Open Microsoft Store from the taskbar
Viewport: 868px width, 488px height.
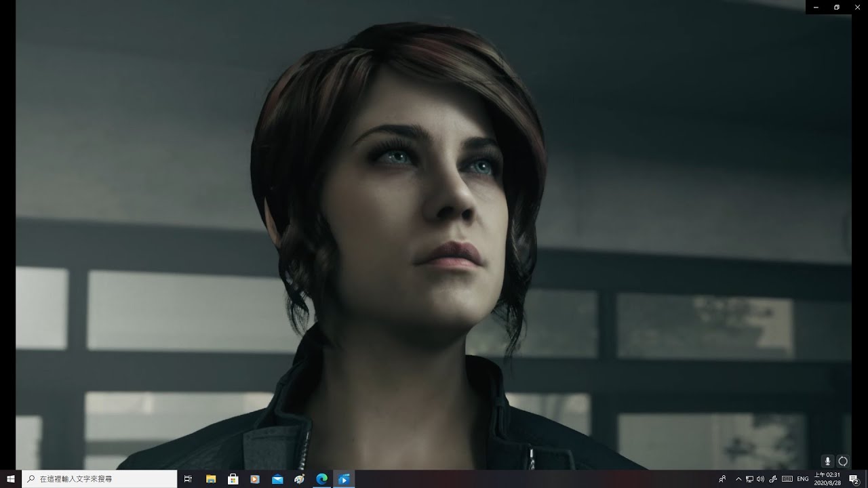click(233, 479)
